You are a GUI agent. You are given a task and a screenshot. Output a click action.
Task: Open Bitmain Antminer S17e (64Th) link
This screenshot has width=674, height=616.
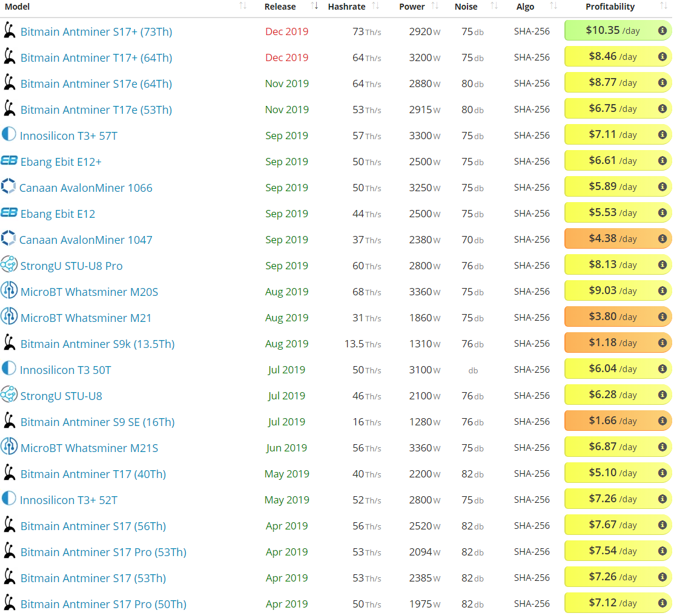tap(96, 84)
